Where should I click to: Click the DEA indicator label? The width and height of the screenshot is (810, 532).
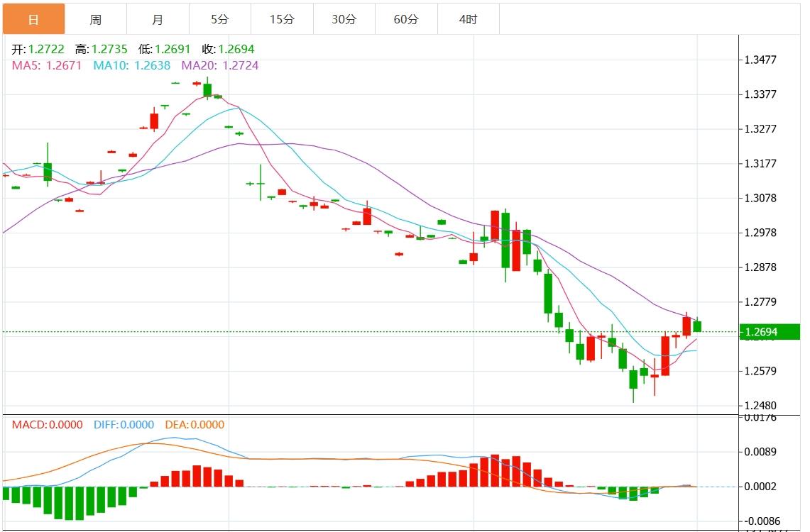coord(195,425)
